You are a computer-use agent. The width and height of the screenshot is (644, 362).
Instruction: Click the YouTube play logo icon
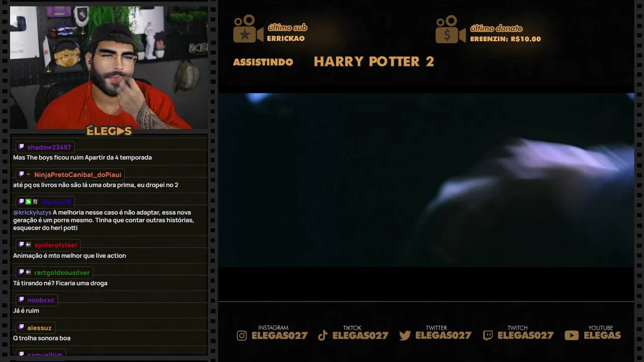[572, 335]
